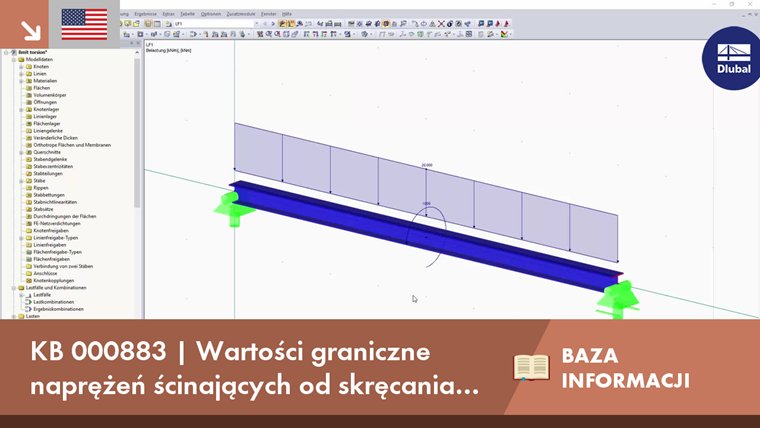
Task: Click the colorful icon at right end of second toolbar
Action: [x=505, y=34]
